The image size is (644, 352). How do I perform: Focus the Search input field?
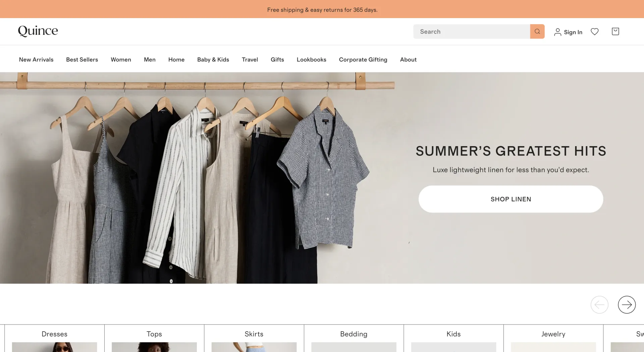pyautogui.click(x=472, y=32)
